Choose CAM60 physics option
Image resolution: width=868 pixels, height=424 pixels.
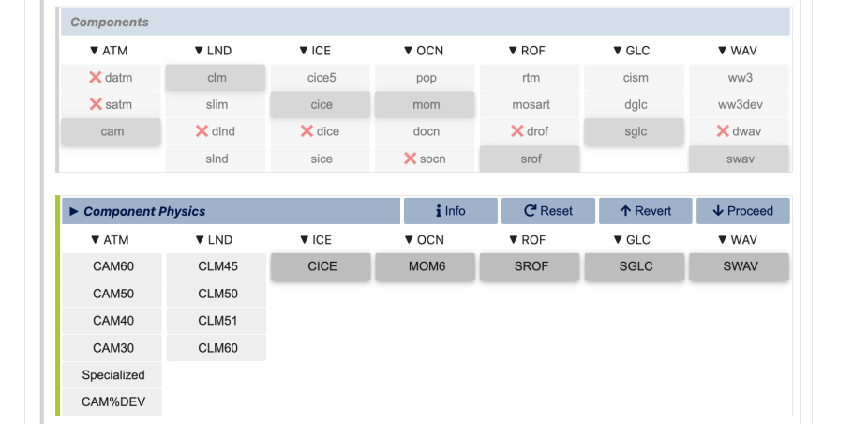point(112,266)
